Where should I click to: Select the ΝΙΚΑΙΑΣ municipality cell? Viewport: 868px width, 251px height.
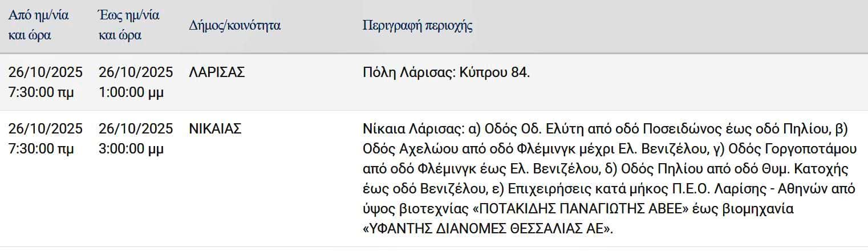(x=215, y=129)
